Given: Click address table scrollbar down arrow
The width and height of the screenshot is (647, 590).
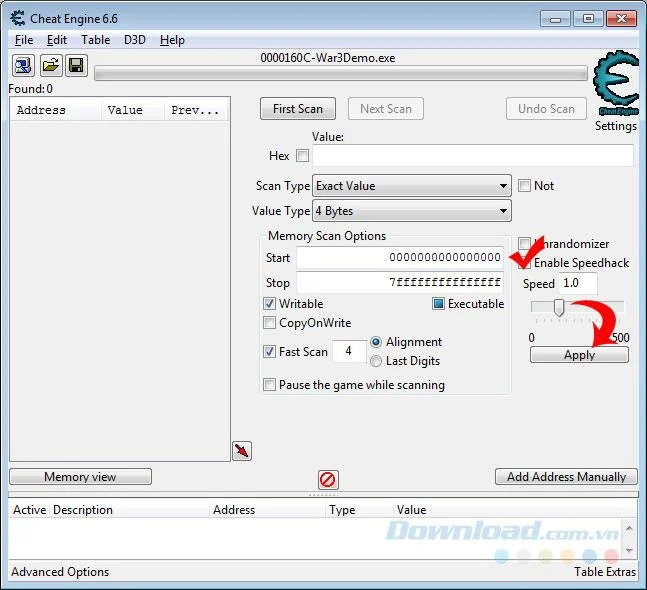Looking at the screenshot, I should tap(629, 550).
